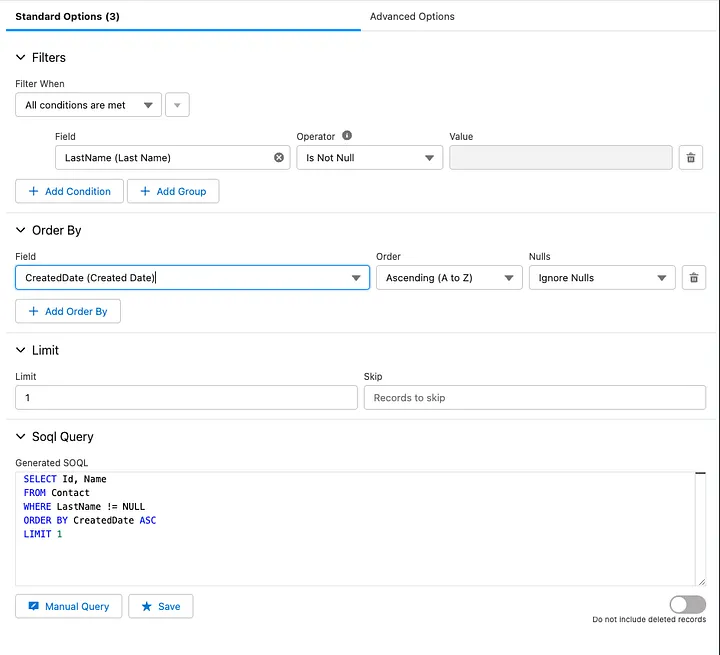Click the Add Order By button

(68, 311)
